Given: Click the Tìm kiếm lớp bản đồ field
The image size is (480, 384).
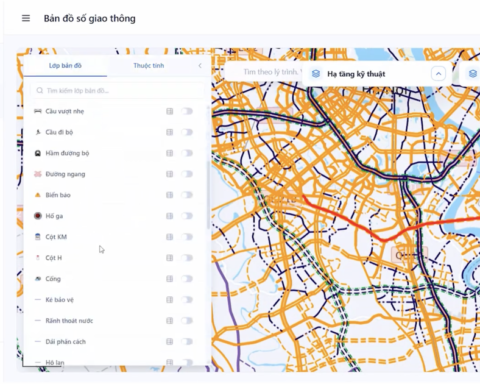Looking at the screenshot, I should (117, 91).
